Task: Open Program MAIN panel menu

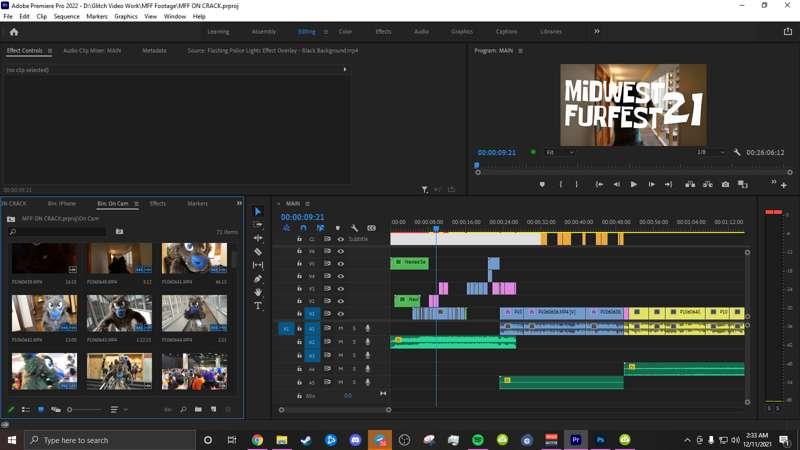Action: [x=520, y=51]
